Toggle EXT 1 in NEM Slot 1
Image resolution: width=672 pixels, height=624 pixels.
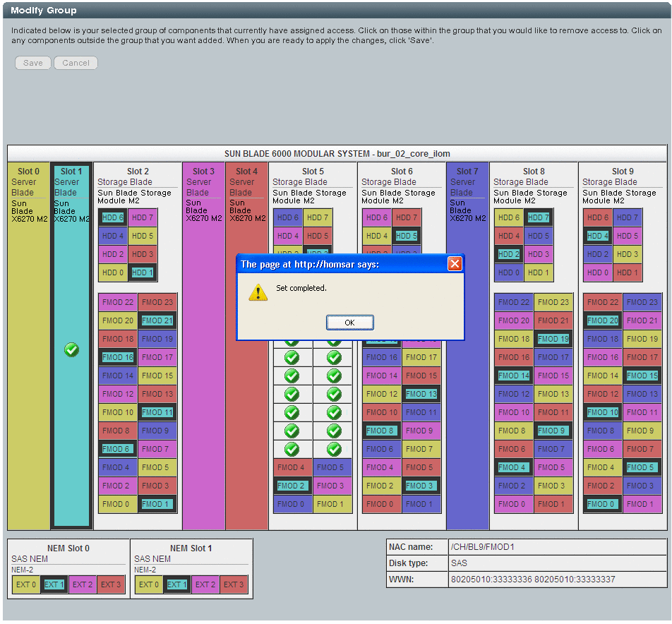point(177,584)
